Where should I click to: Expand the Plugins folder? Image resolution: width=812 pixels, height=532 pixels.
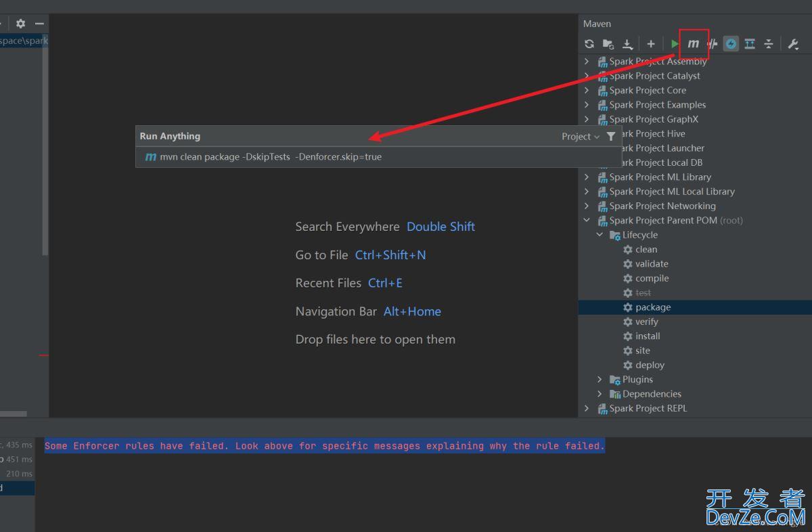pyautogui.click(x=600, y=380)
